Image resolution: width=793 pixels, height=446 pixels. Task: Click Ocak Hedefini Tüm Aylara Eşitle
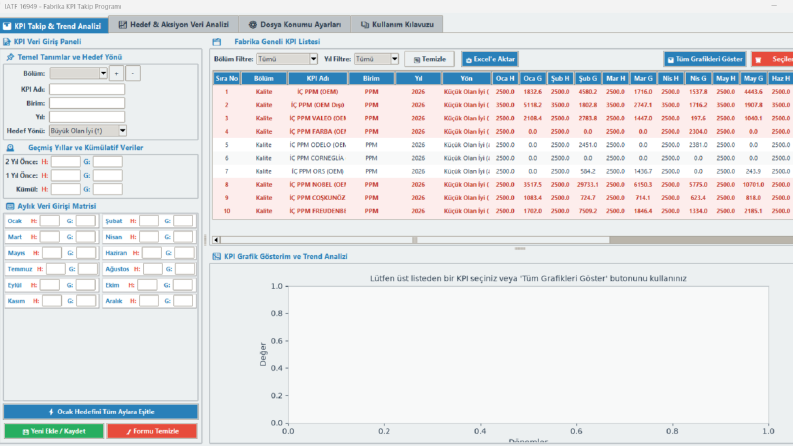(x=101, y=412)
